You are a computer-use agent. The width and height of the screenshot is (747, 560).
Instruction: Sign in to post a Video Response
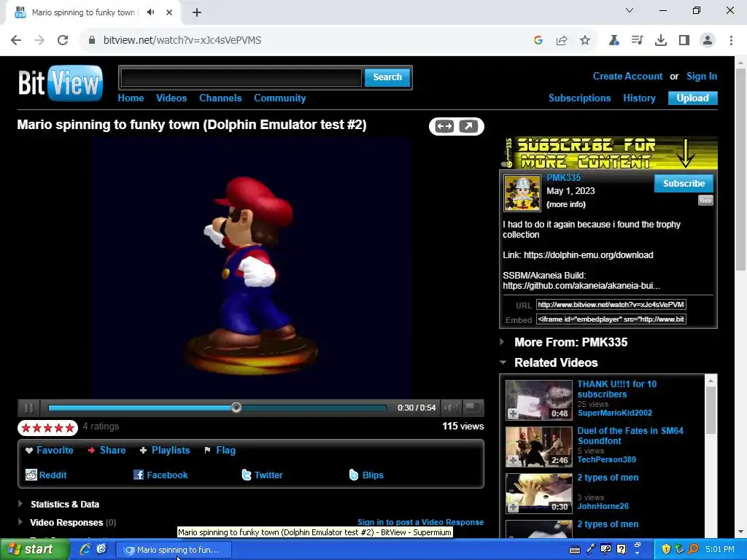pos(420,522)
